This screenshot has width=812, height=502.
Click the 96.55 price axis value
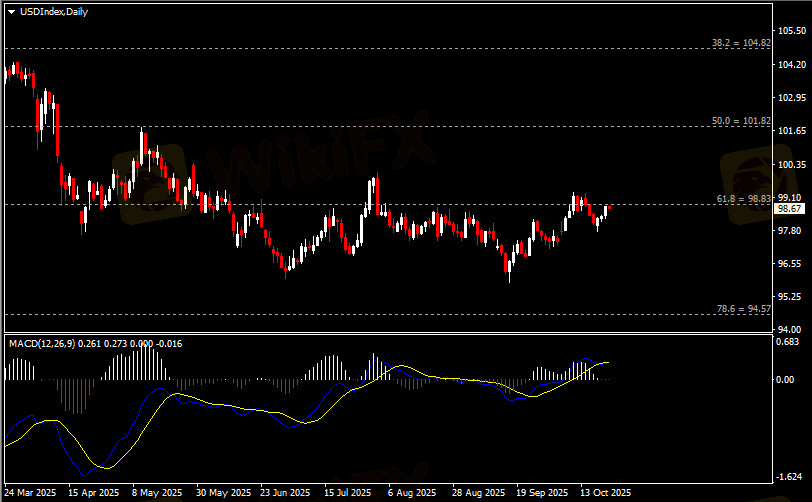coord(790,264)
